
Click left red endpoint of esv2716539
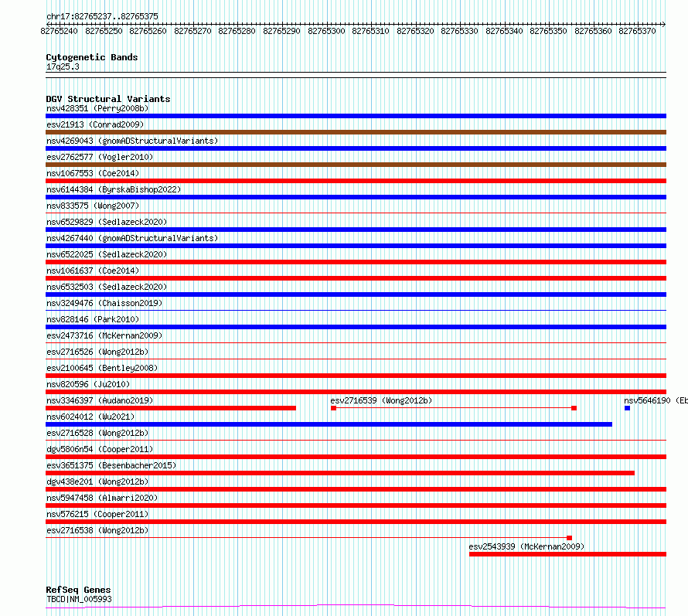[333, 408]
